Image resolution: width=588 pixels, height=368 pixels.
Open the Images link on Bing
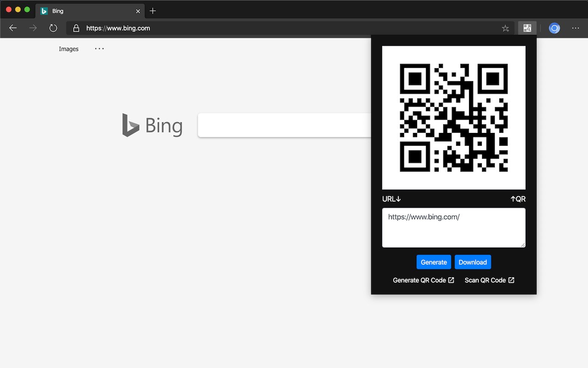pos(68,49)
